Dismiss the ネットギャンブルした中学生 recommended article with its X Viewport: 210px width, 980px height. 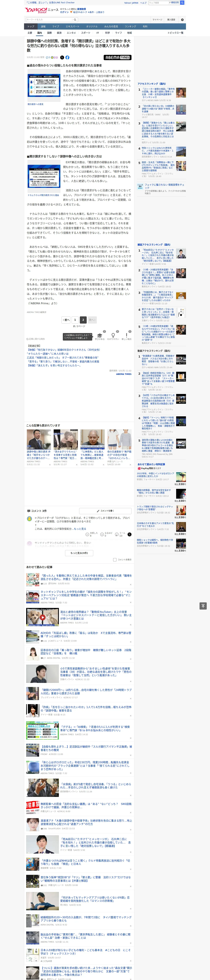[x=130, y=603]
